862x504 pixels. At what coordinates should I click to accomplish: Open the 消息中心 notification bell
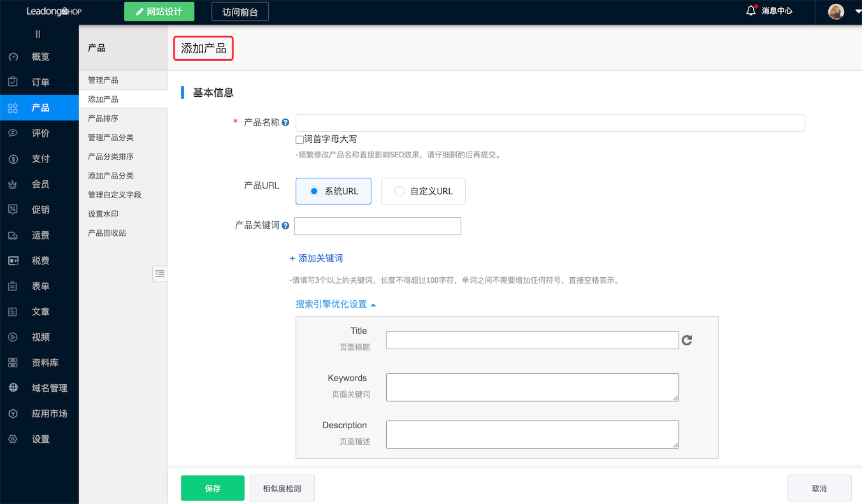click(751, 10)
